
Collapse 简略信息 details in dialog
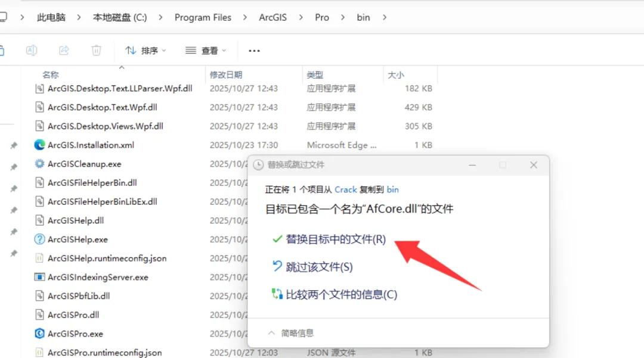(x=291, y=333)
